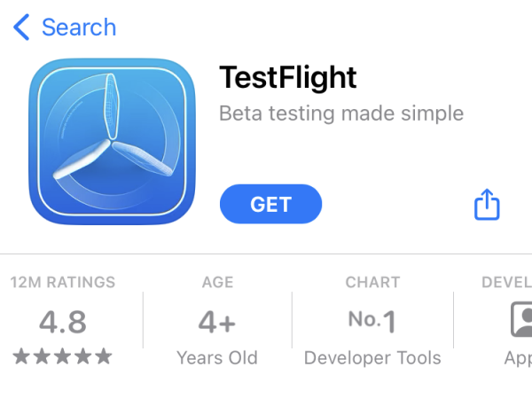Tap the 4.8 rating score
Screen dimensions: 532x398
(x=63, y=322)
